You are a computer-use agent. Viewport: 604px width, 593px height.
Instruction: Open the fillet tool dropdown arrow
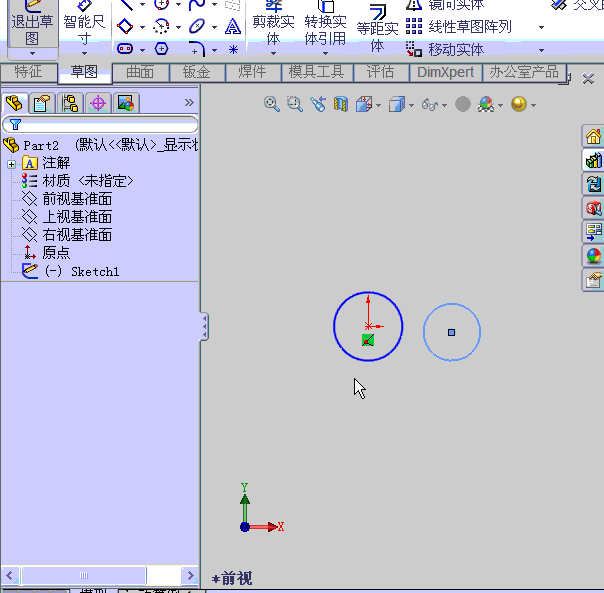coord(214,50)
